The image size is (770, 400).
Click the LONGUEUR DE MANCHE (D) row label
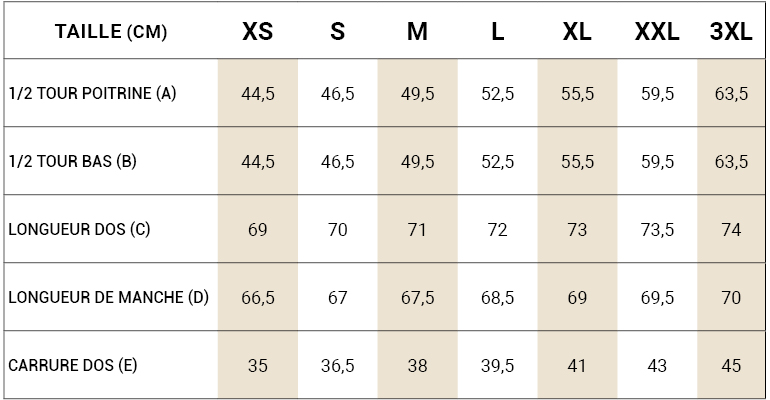click(x=109, y=298)
